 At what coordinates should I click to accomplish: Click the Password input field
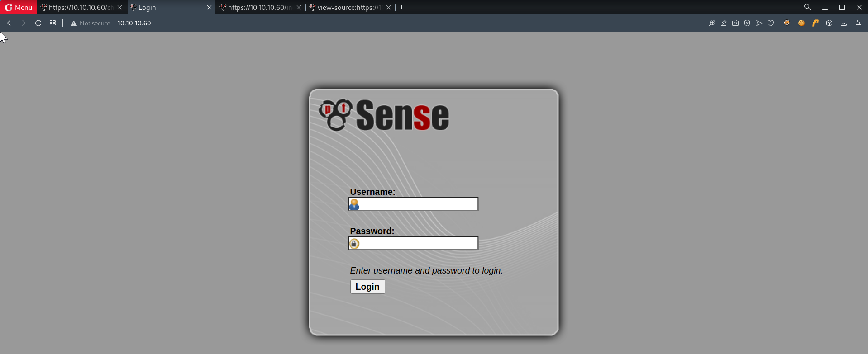tap(413, 243)
